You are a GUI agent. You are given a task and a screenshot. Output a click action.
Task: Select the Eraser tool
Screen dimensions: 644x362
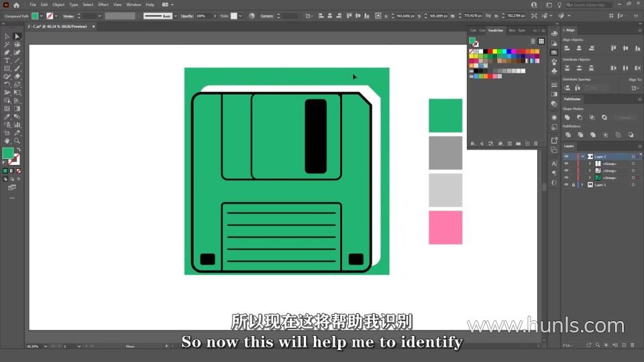(17, 76)
